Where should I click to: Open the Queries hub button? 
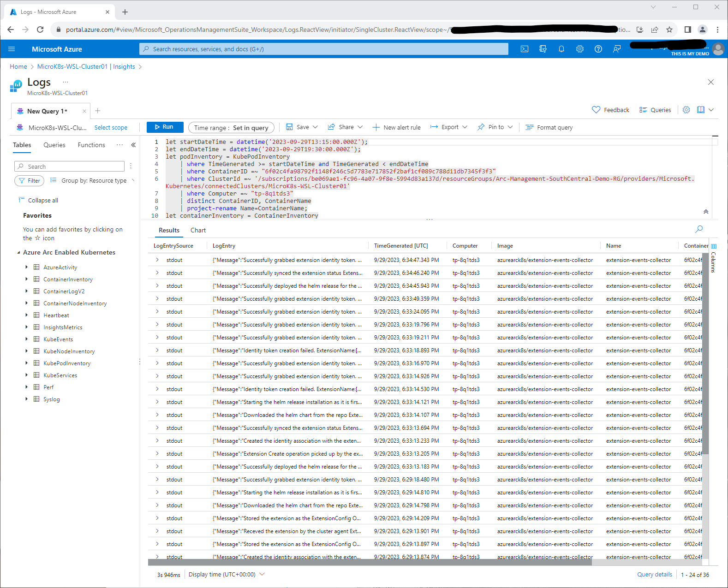pyautogui.click(x=655, y=110)
